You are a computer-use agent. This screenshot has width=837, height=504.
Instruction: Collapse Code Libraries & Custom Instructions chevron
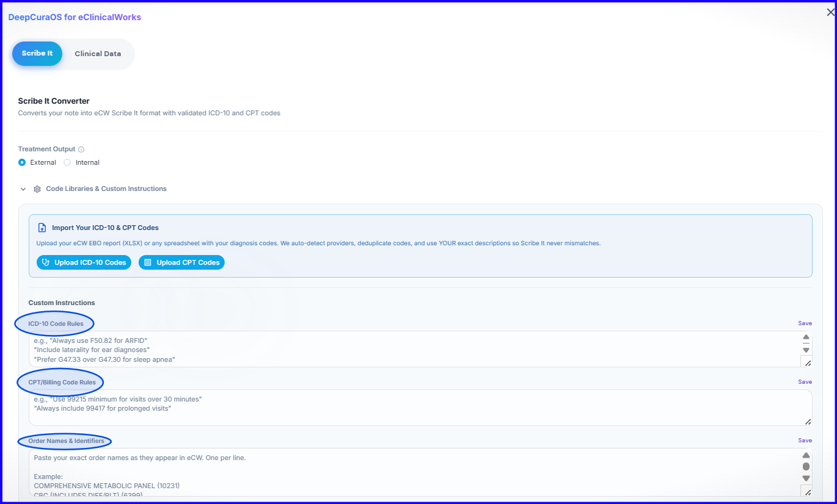coord(23,189)
